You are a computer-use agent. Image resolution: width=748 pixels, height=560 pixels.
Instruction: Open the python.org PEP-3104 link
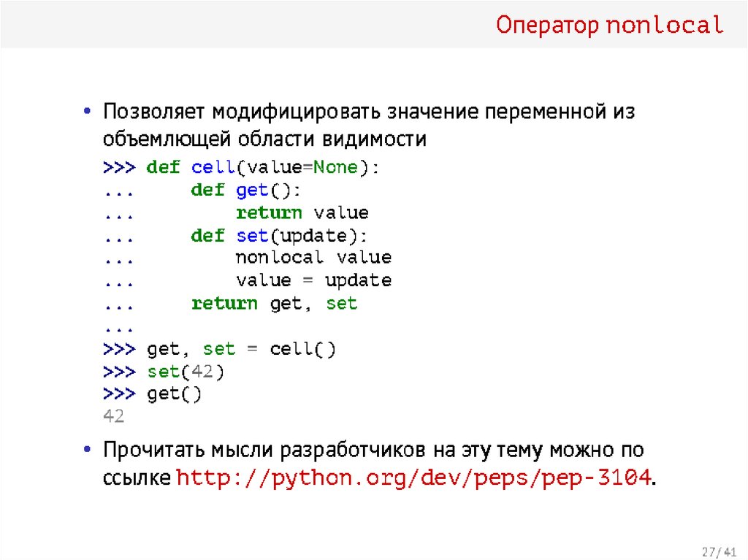tap(413, 477)
